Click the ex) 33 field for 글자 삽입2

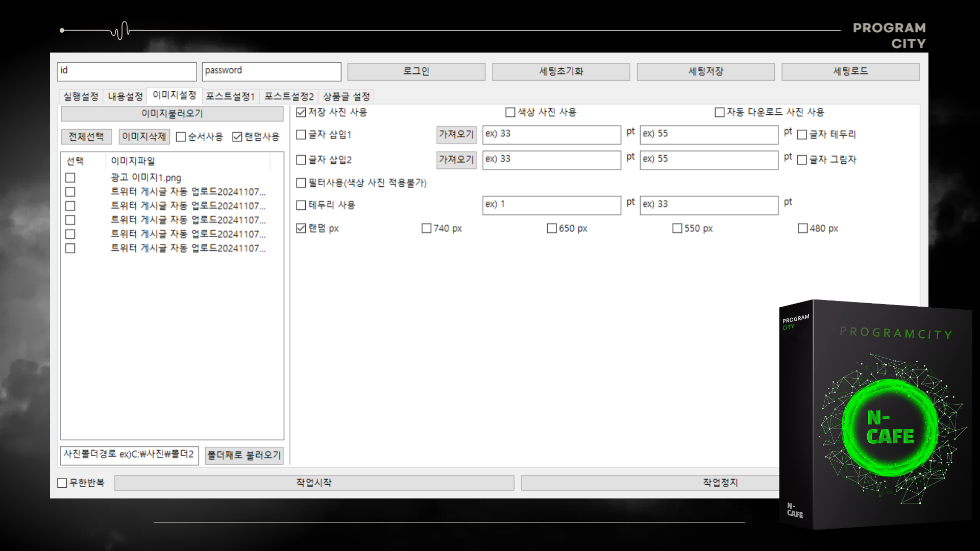(552, 160)
